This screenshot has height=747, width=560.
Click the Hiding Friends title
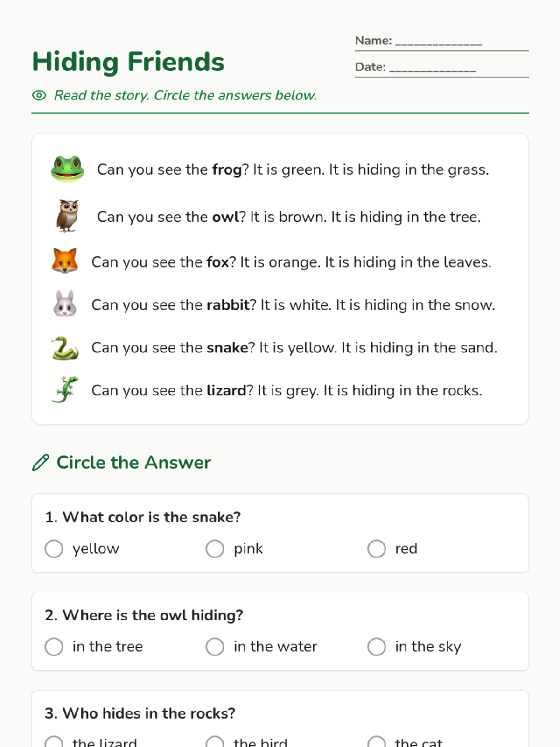click(128, 62)
